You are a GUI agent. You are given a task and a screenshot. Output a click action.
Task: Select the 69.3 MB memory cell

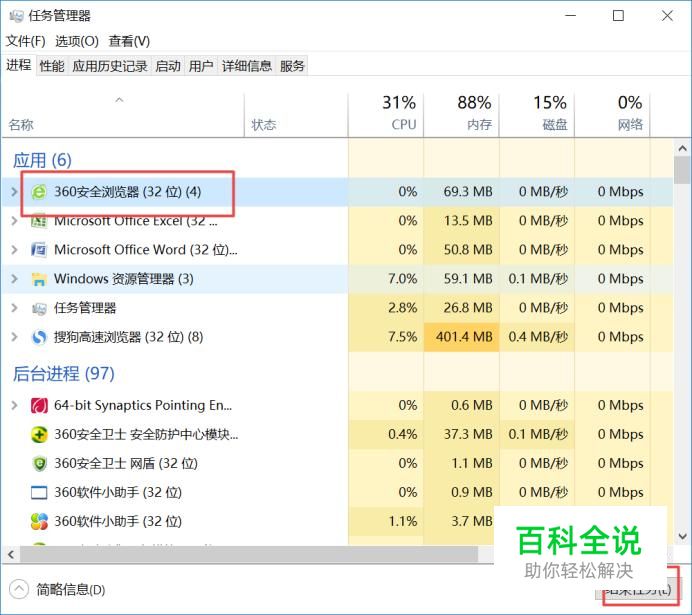[462, 192]
